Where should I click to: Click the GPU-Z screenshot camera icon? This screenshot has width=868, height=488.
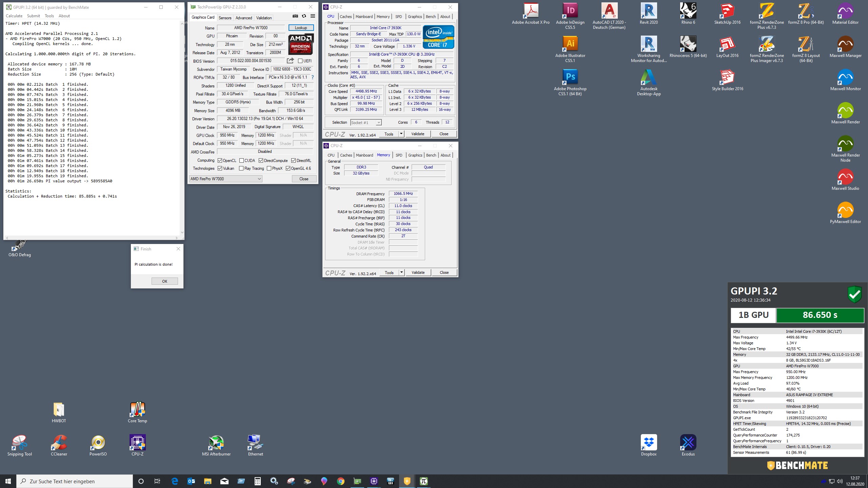tap(295, 16)
